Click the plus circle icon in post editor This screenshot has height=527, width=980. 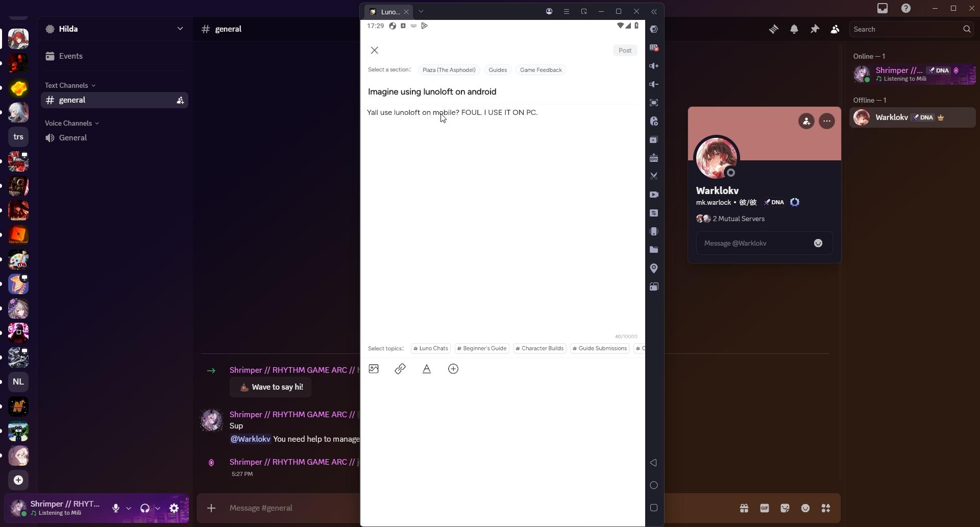(x=453, y=369)
